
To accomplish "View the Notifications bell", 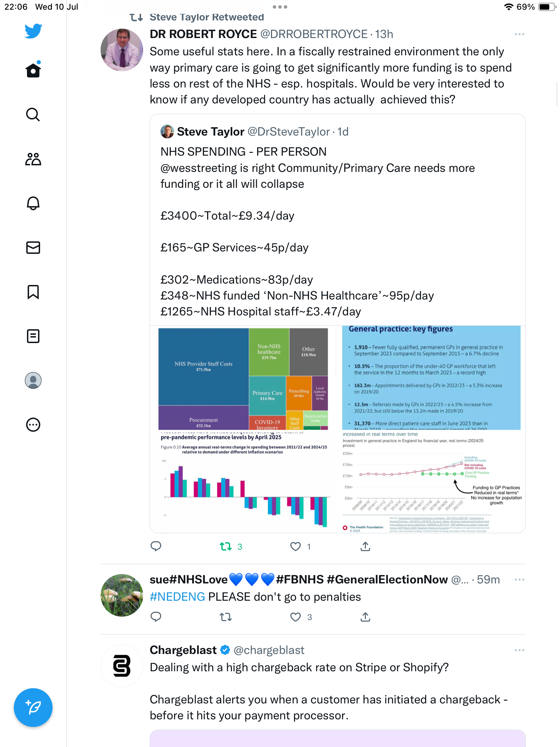I will (x=33, y=203).
